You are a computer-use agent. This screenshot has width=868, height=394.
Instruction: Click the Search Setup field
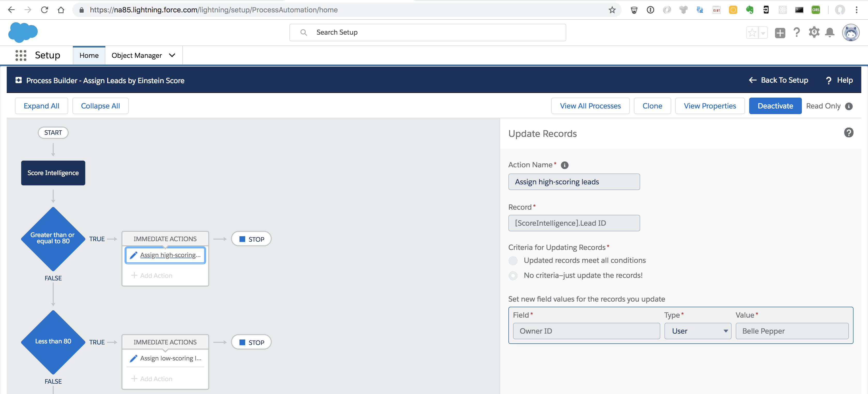pyautogui.click(x=427, y=32)
